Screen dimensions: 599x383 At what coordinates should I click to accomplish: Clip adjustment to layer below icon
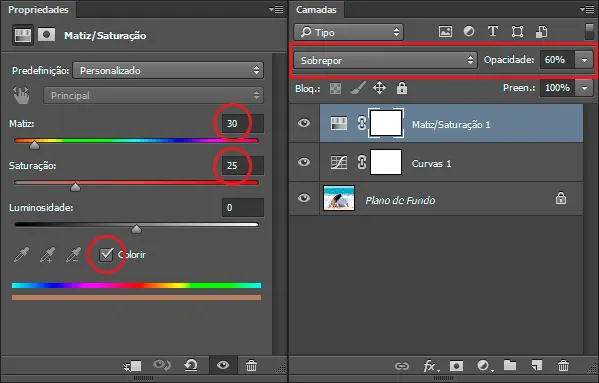[x=133, y=366]
